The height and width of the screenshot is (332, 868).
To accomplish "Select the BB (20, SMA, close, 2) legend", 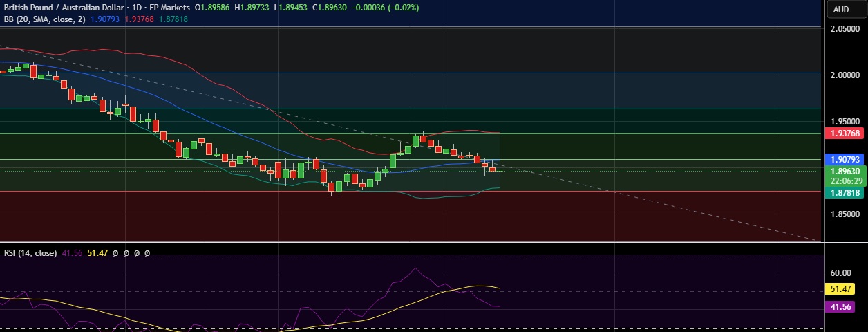I will (44, 19).
